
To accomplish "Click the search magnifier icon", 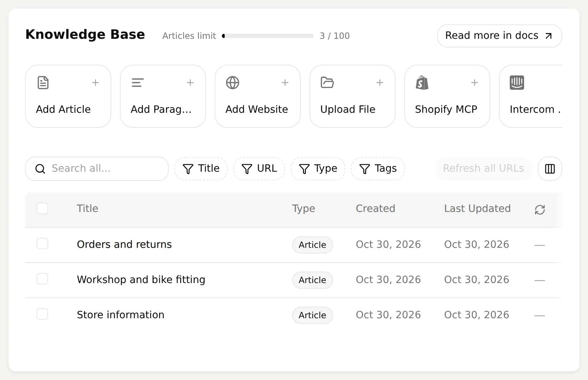I will point(40,169).
